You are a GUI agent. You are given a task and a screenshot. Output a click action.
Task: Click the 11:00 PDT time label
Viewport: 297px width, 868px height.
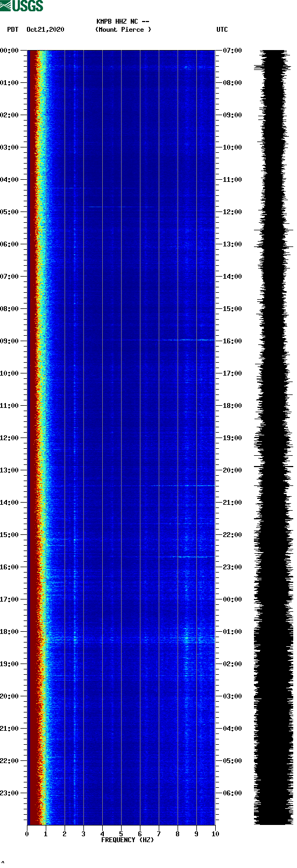tap(10, 406)
